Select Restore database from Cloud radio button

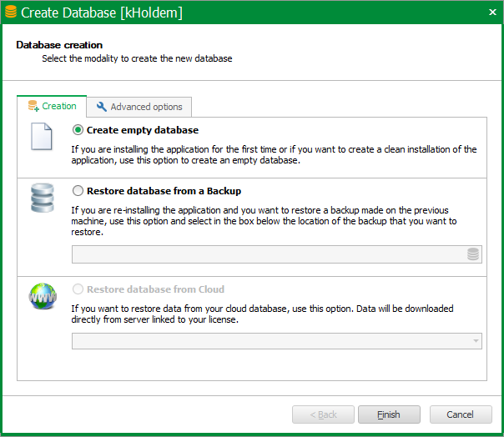point(78,289)
